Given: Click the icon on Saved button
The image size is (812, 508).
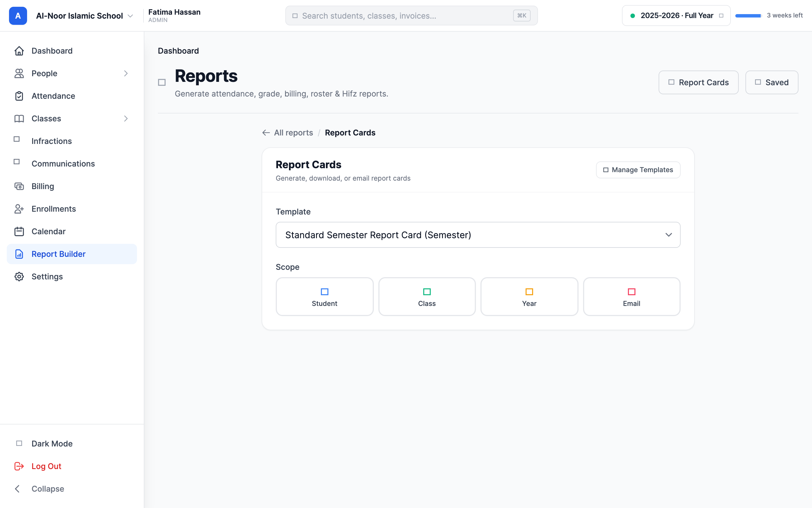Looking at the screenshot, I should [x=758, y=82].
